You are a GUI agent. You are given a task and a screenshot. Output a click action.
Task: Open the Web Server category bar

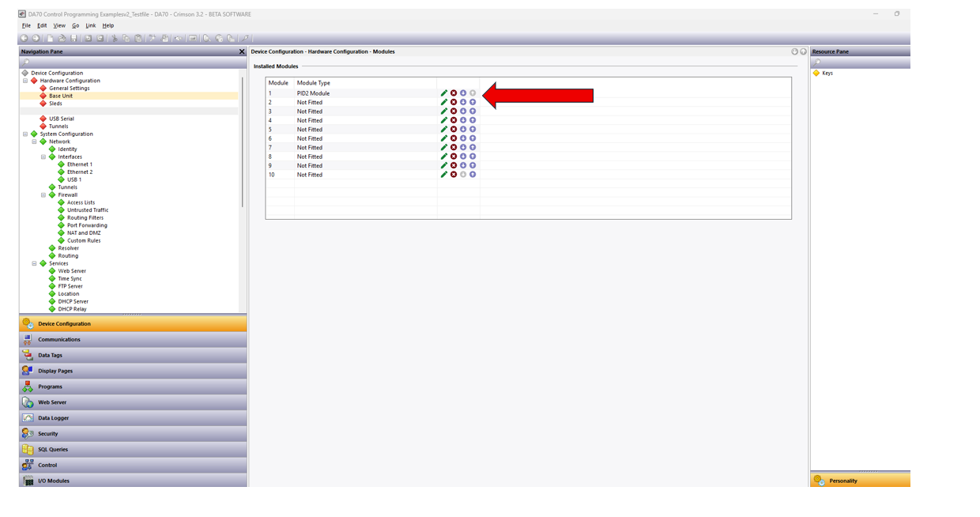pyautogui.click(x=133, y=402)
